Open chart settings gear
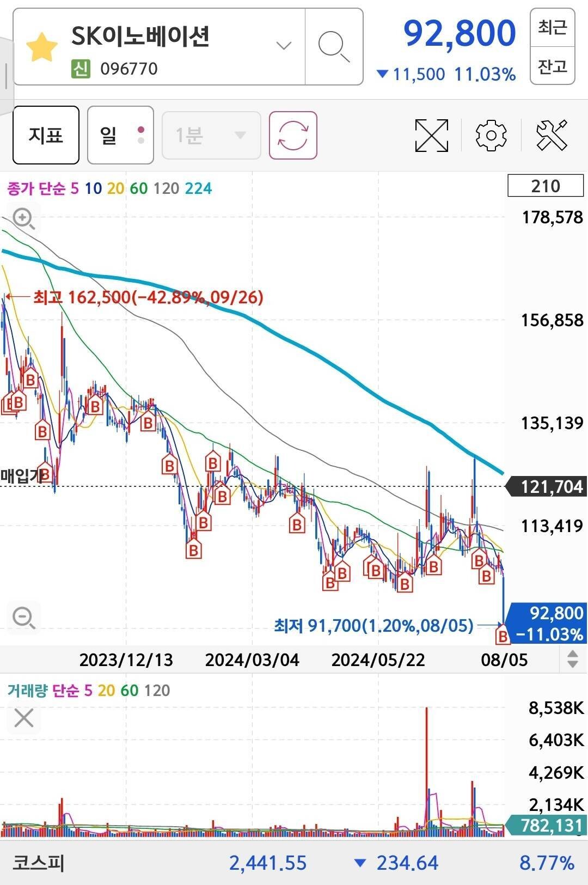The width and height of the screenshot is (588, 885). pos(491,135)
